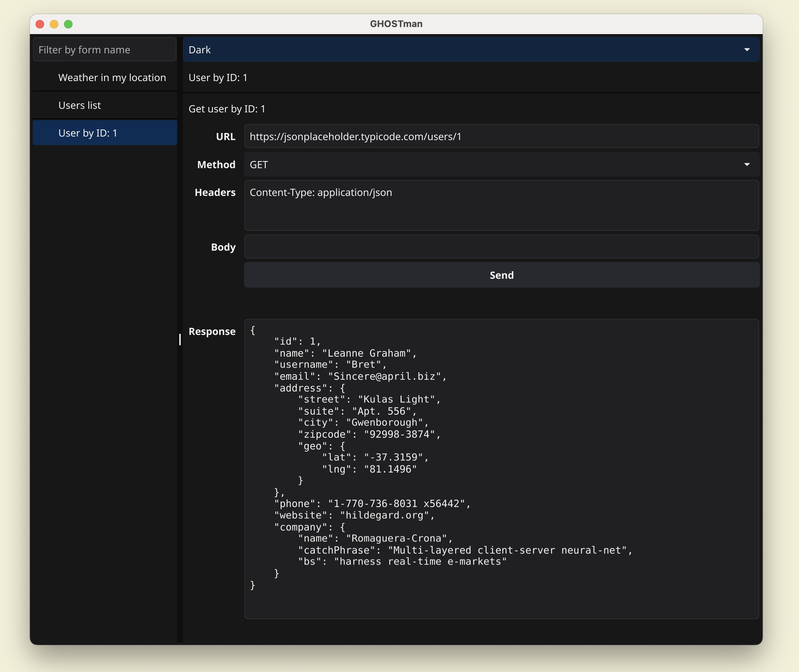The height and width of the screenshot is (672, 799).
Task: Maximize window using green button
Action: click(x=68, y=24)
